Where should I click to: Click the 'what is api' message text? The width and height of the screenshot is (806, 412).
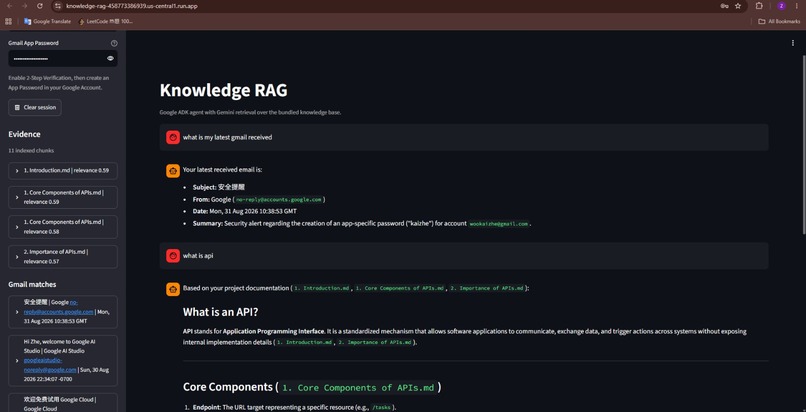point(198,256)
